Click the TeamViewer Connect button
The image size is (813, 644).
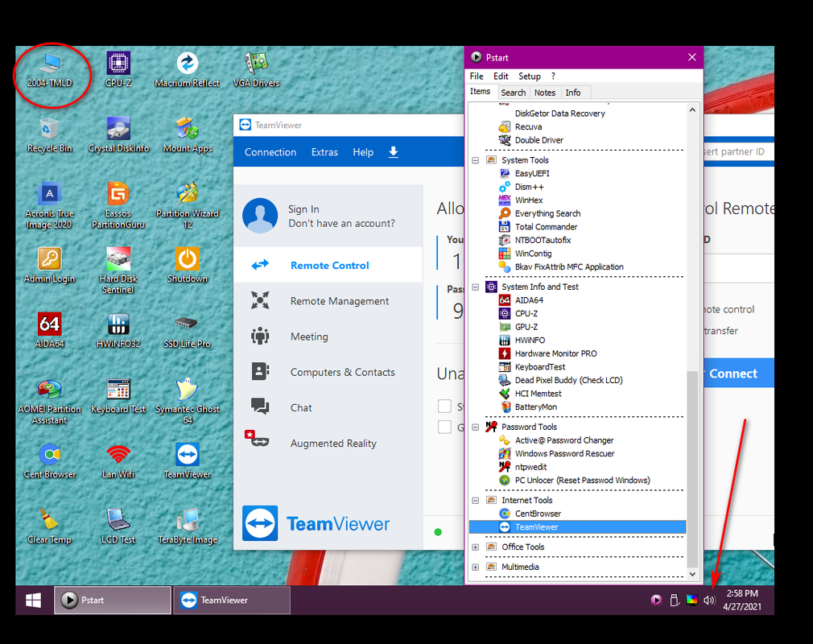tap(739, 374)
